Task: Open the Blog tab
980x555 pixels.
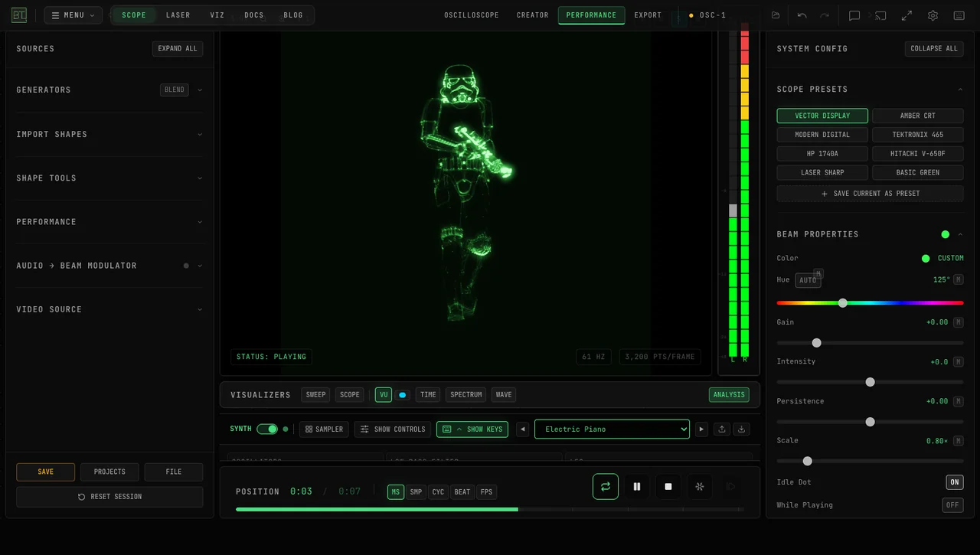Action: 293,15
